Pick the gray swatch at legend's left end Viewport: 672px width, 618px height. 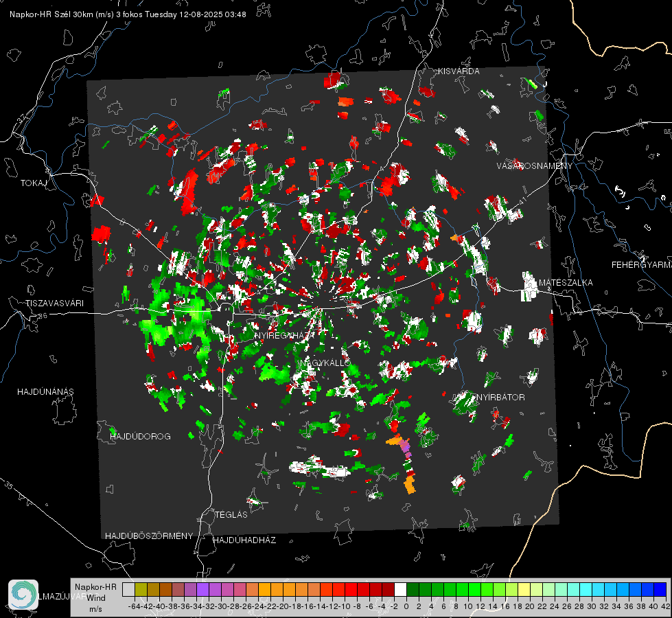(x=128, y=589)
